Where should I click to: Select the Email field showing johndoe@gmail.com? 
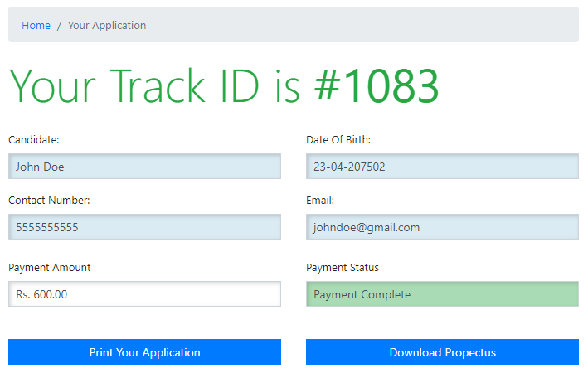(442, 227)
